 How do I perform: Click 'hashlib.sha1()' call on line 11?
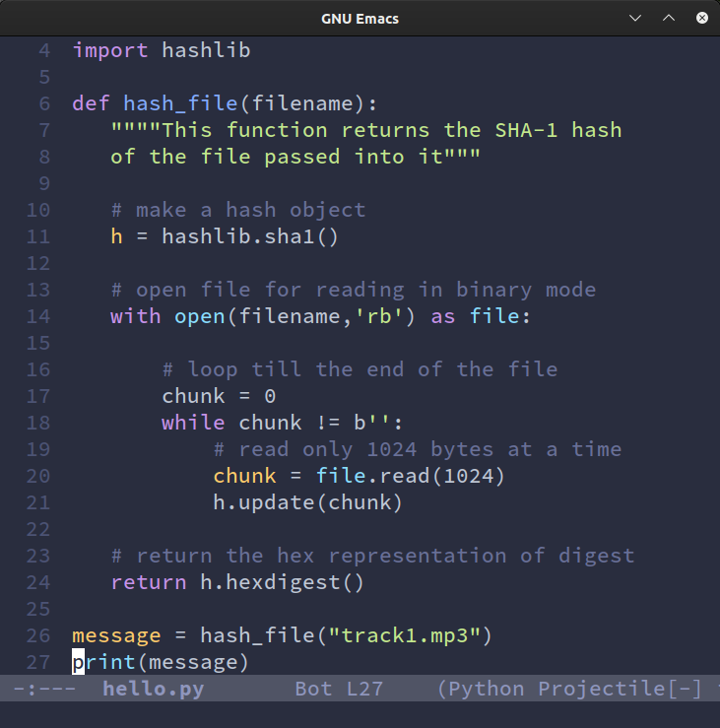click(x=250, y=236)
